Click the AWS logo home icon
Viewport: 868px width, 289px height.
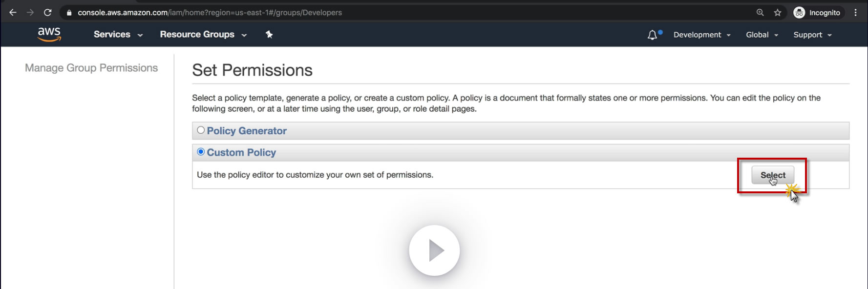(49, 34)
